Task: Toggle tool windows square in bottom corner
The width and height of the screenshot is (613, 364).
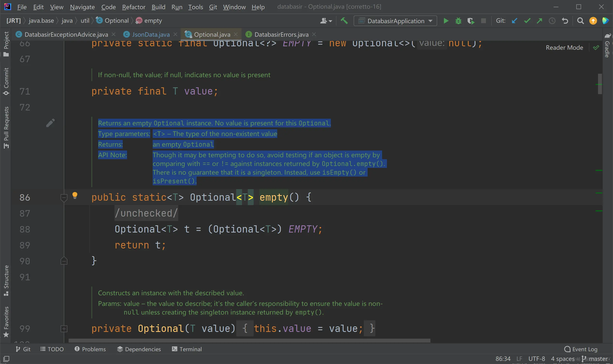Action: click(6, 359)
